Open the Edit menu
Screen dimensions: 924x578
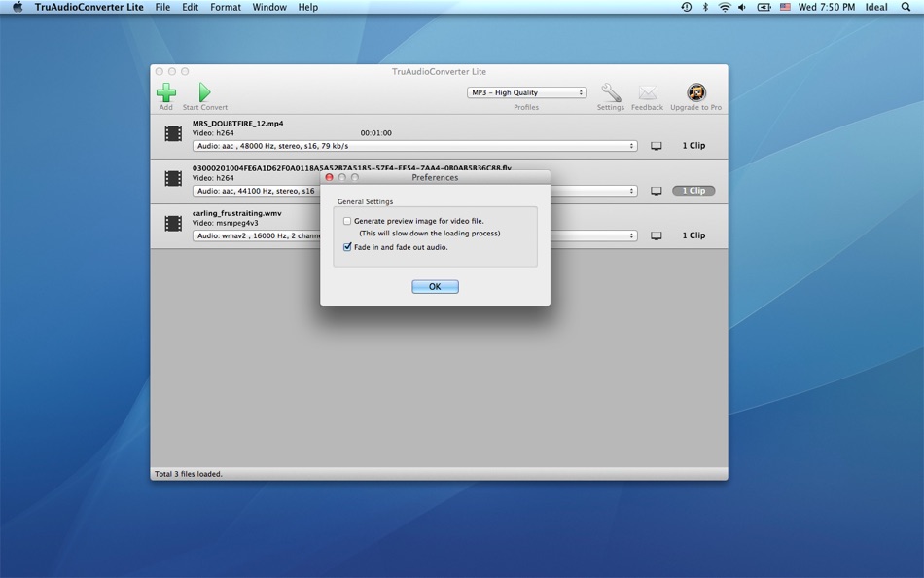click(x=190, y=7)
